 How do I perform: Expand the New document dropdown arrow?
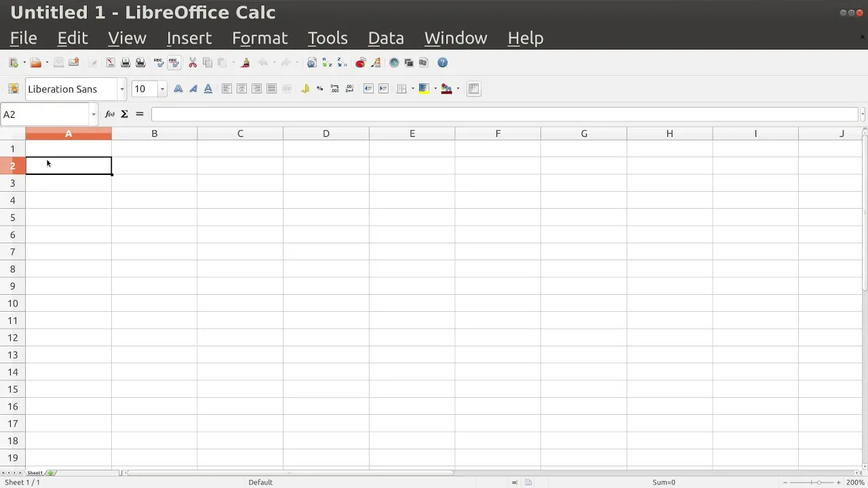(x=24, y=62)
